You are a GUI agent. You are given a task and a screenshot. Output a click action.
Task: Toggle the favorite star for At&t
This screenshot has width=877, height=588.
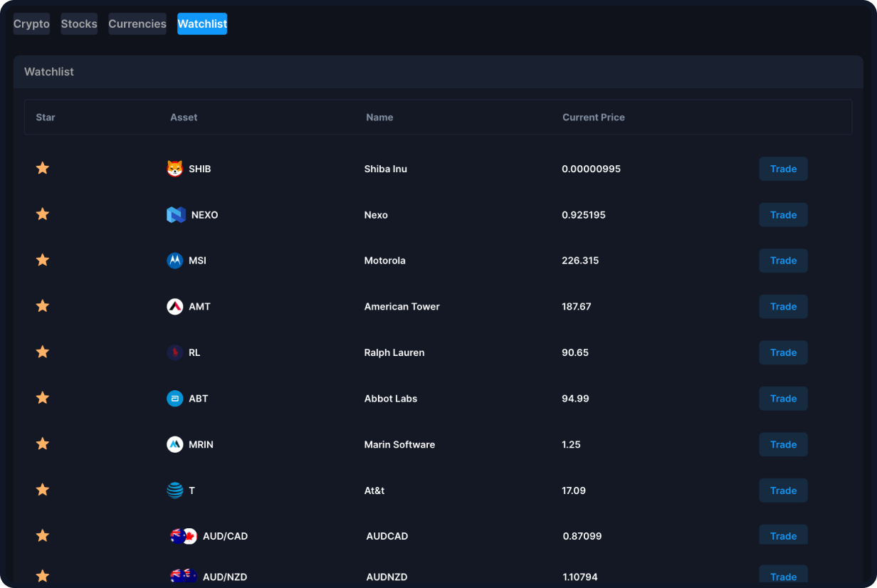(43, 490)
